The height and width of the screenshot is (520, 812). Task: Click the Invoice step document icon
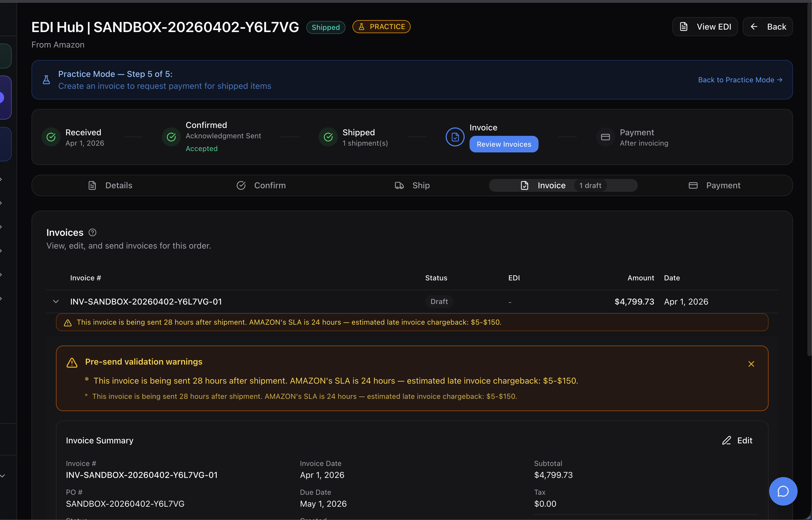(455, 137)
